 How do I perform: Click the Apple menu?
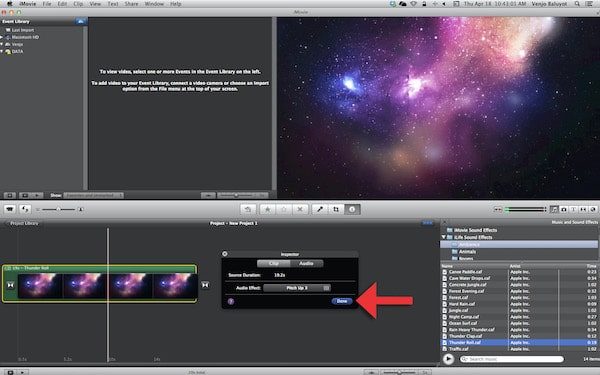point(10,4)
